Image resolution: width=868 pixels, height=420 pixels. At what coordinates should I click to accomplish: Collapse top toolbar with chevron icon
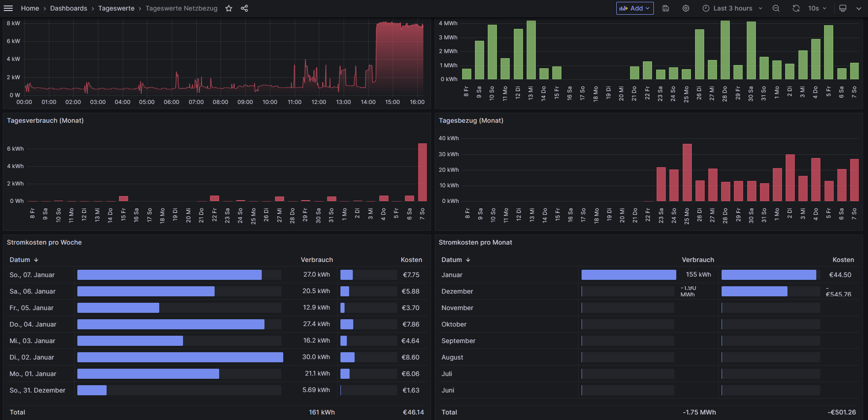click(x=859, y=8)
